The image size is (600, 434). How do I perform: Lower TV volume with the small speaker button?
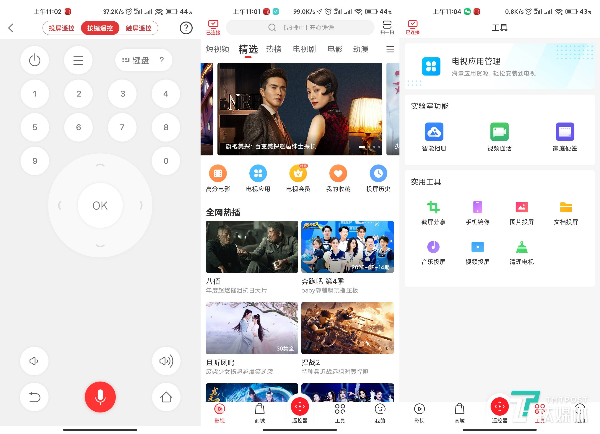coord(34,361)
